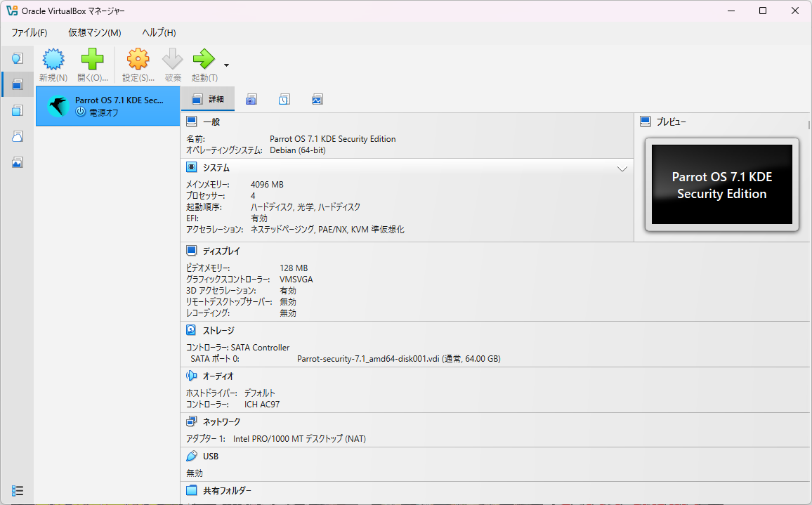Open the fourth sidebar tool icon
This screenshot has height=505, width=812.
coord(17,136)
